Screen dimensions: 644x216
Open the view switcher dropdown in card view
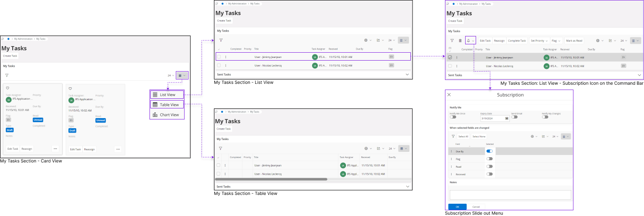(182, 76)
